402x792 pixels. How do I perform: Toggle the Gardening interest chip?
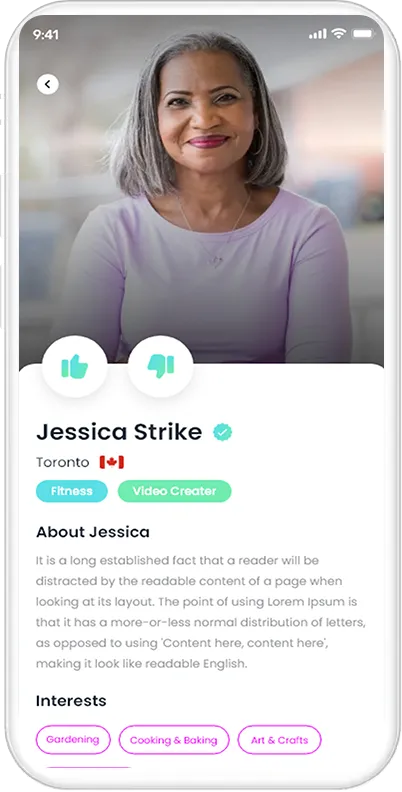coord(73,739)
